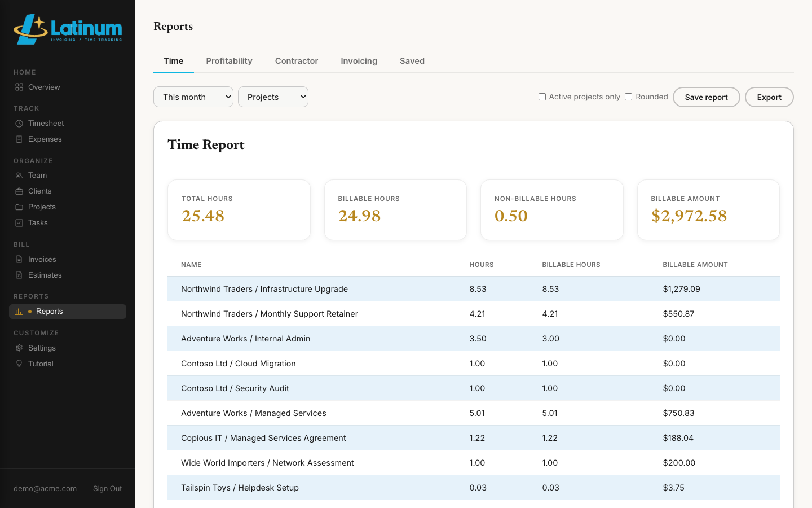Click the Billable Amount column header
812x508 pixels.
pyautogui.click(x=695, y=265)
